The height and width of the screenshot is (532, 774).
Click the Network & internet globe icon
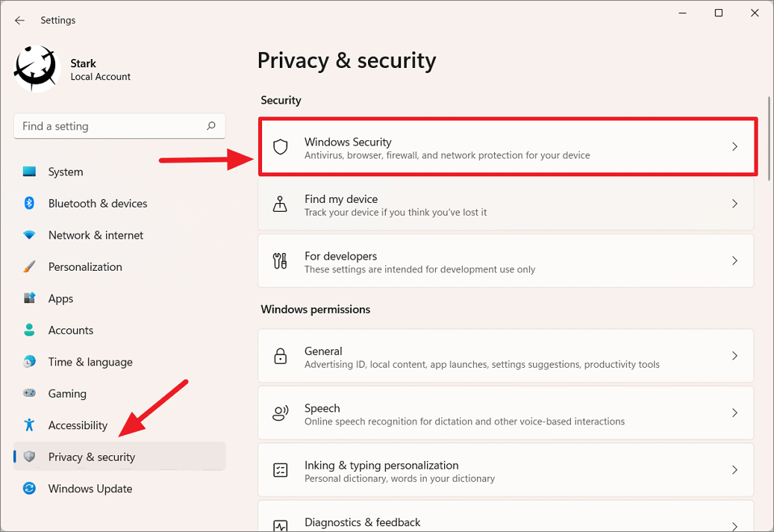(29, 235)
